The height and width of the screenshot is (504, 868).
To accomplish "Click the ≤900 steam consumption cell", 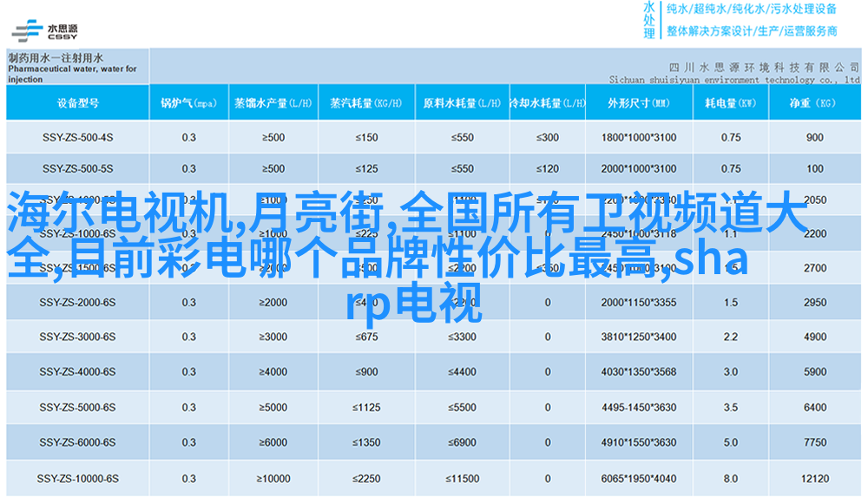I will tap(366, 372).
